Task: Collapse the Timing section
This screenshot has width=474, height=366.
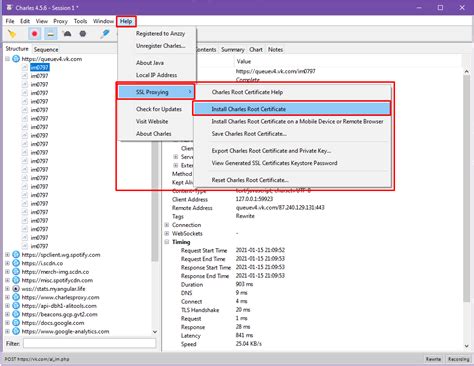Action: pyautogui.click(x=167, y=242)
